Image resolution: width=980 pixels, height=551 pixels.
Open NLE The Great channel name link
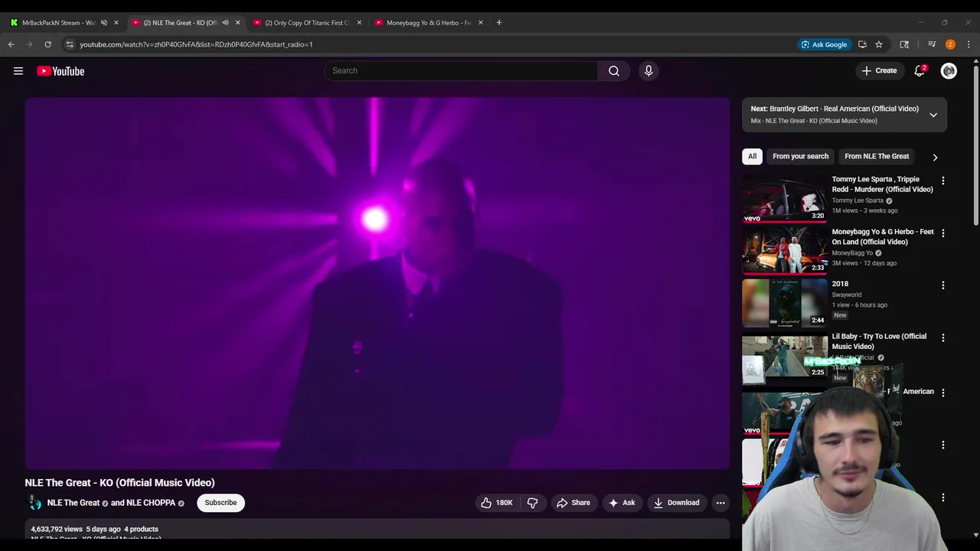point(73,503)
